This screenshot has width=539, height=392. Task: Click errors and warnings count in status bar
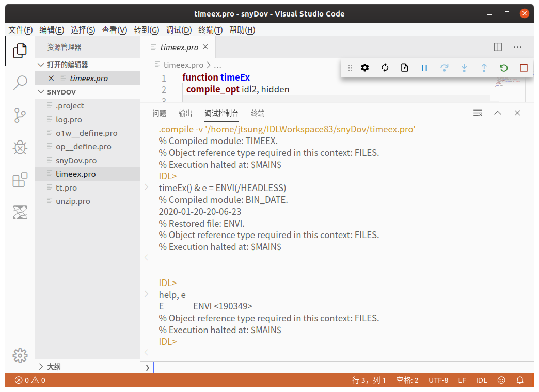point(30,380)
